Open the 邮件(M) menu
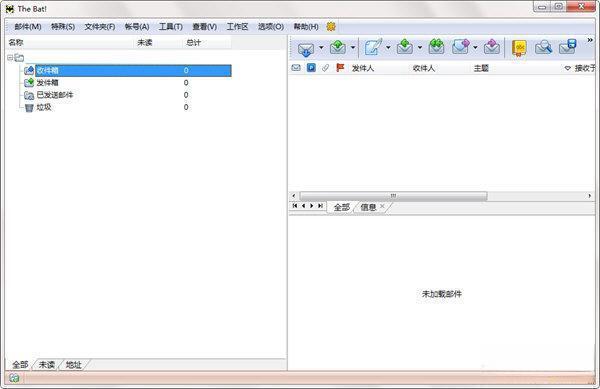The height and width of the screenshot is (389, 600). coord(28,27)
